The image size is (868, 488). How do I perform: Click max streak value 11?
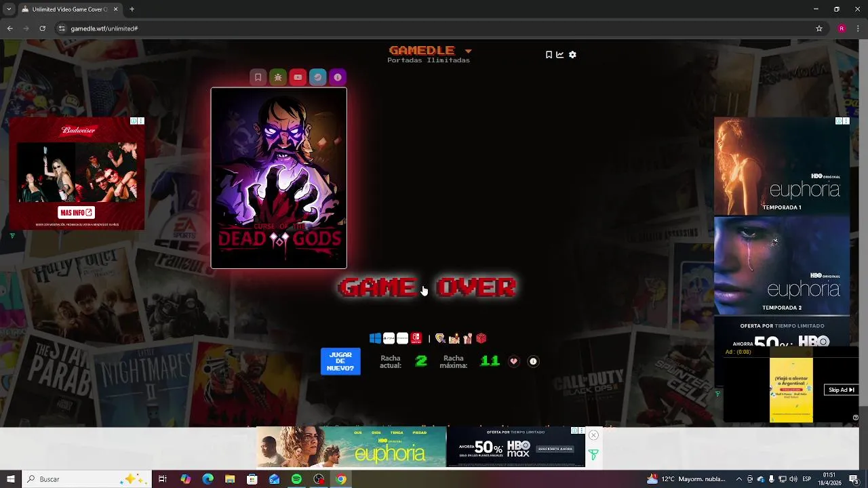point(490,361)
